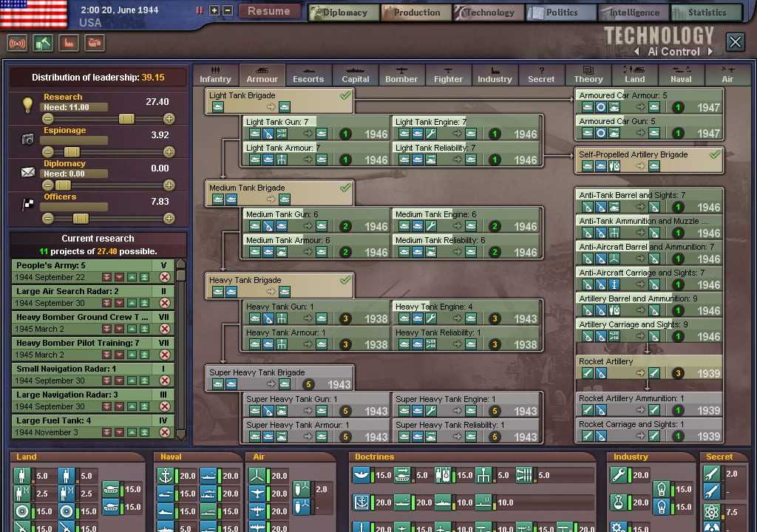Image resolution: width=757 pixels, height=532 pixels.
Task: Click the Resume button
Action: [269, 11]
